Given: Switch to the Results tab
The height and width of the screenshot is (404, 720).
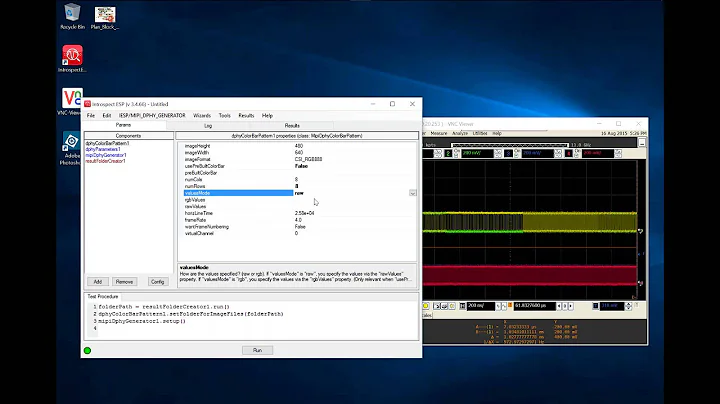Looking at the screenshot, I should click(292, 125).
